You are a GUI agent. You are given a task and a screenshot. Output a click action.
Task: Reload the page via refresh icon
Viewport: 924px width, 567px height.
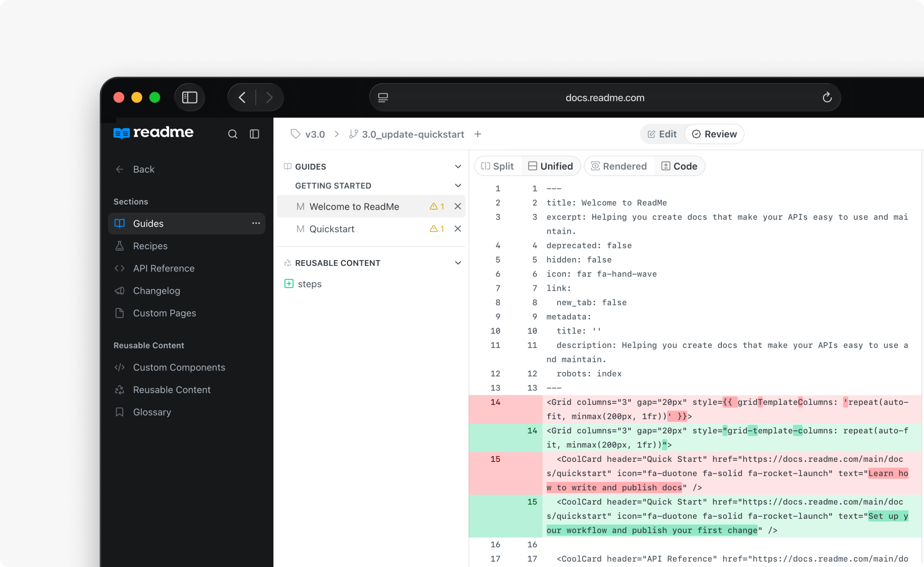pos(827,97)
